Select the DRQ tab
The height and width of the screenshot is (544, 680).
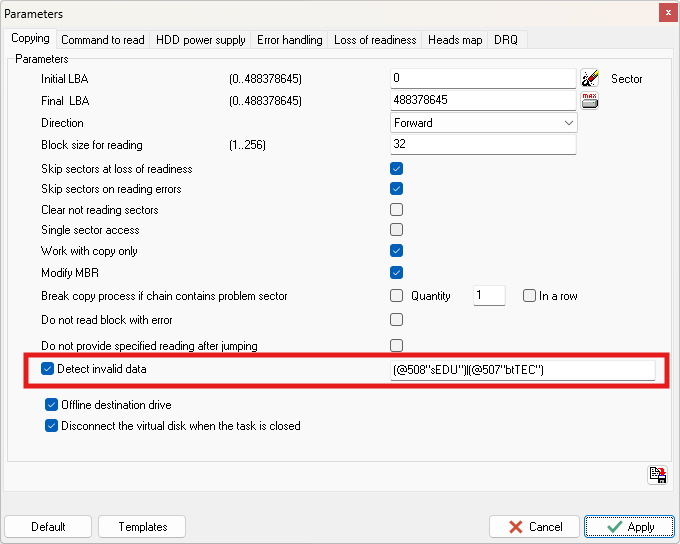click(508, 40)
